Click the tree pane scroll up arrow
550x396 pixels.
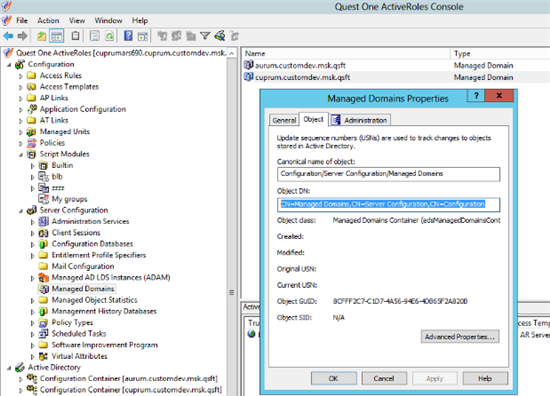(232, 53)
